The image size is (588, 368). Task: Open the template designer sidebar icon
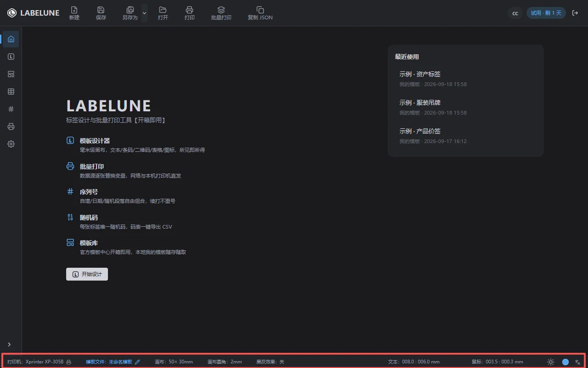point(11,57)
